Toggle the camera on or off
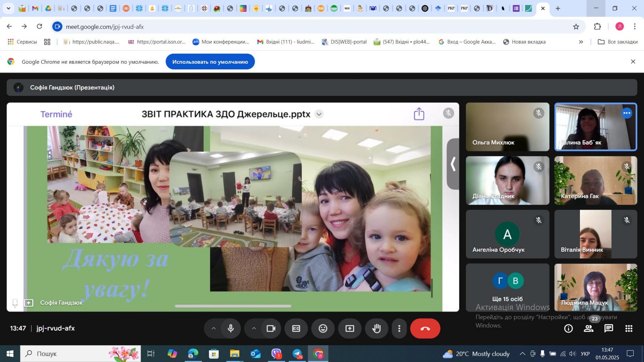The height and width of the screenshot is (362, 644). point(271,328)
